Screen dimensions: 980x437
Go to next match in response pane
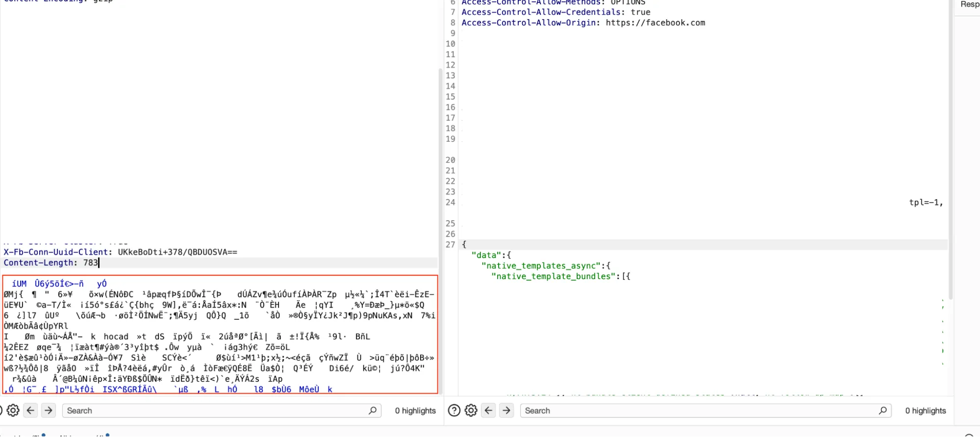point(506,411)
